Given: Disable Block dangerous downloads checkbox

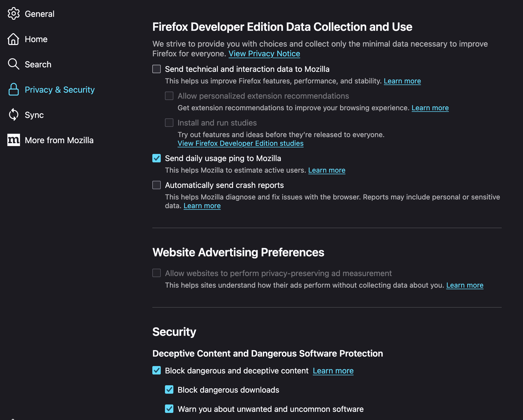Looking at the screenshot, I should coord(169,390).
